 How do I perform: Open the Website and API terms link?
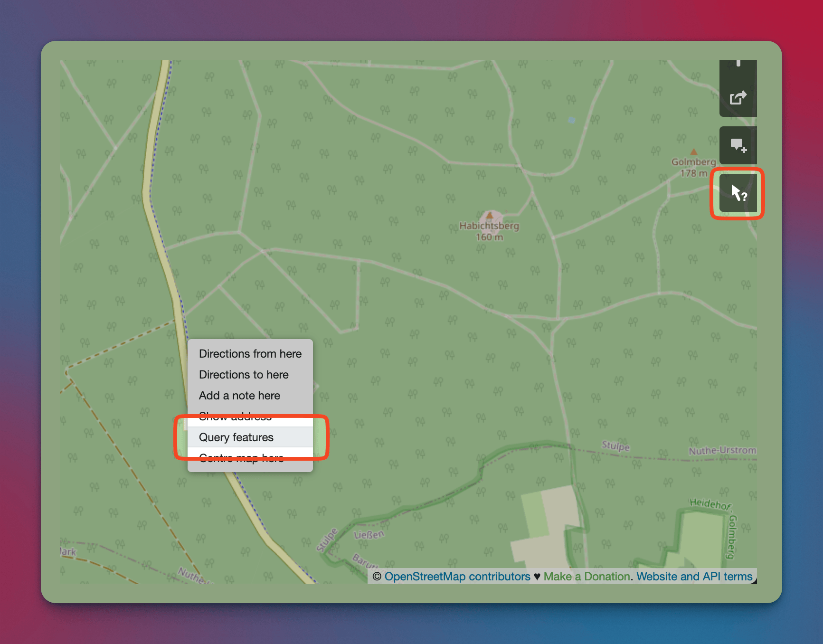click(x=694, y=577)
